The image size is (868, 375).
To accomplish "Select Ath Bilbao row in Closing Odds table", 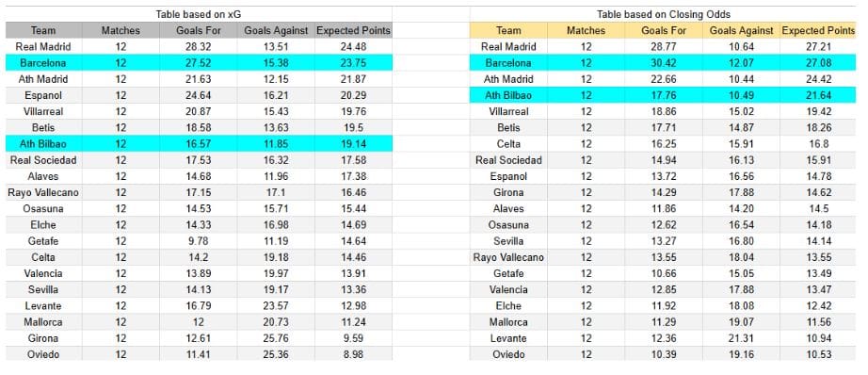I will pyautogui.click(x=663, y=95).
